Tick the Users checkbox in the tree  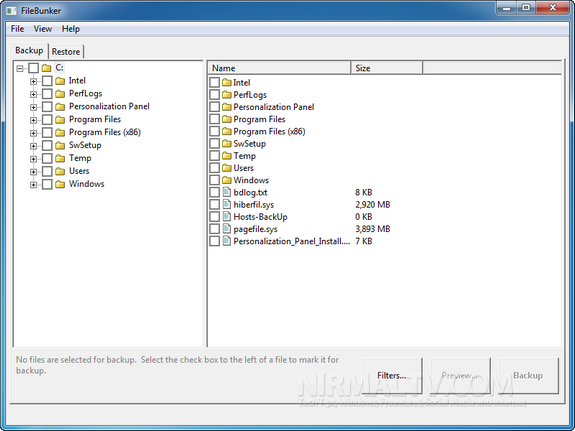click(x=47, y=171)
